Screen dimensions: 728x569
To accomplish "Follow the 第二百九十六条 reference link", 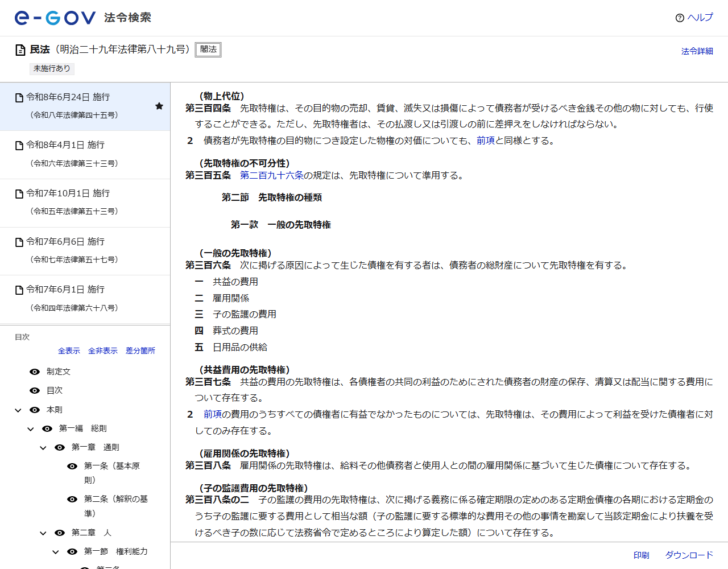I will coord(272,175).
